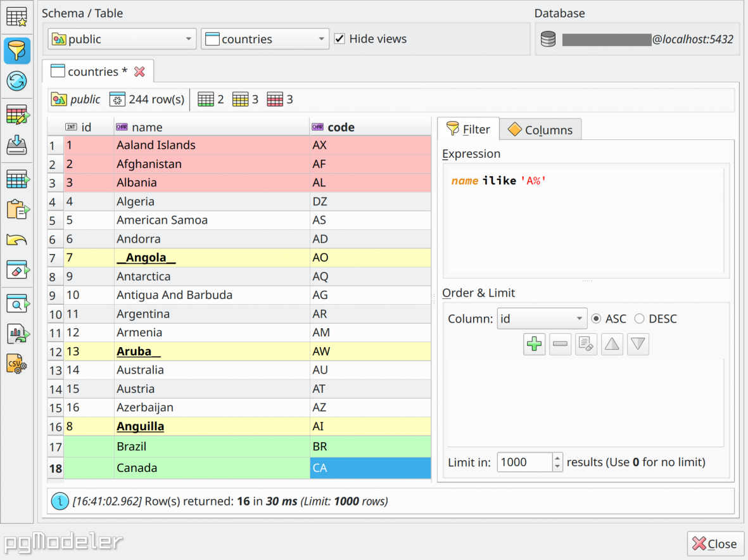This screenshot has height=560, width=748.
Task: Uncheck the Hide views checkbox
Action: [339, 39]
